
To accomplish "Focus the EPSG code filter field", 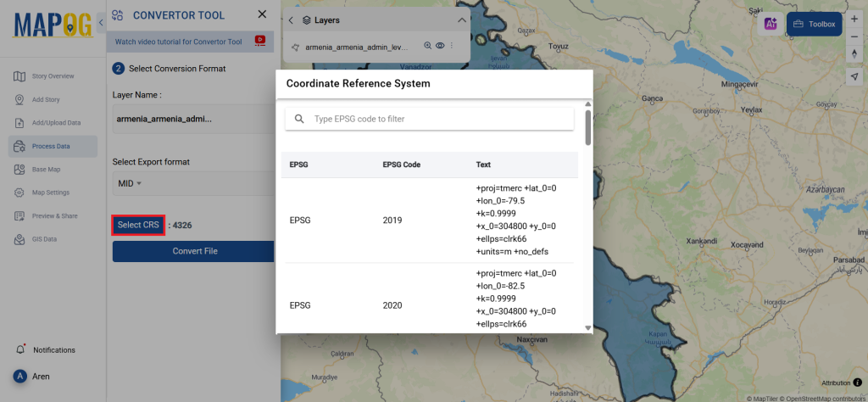I will tap(430, 119).
